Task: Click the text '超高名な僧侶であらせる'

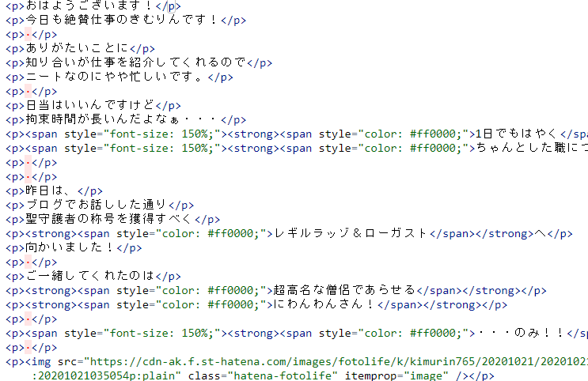Action: click(344, 290)
